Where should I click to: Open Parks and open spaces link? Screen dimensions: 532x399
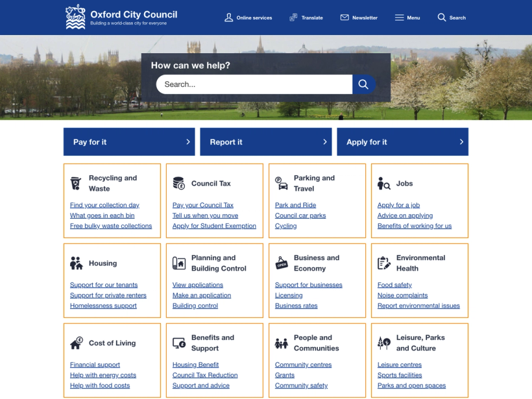coord(411,385)
